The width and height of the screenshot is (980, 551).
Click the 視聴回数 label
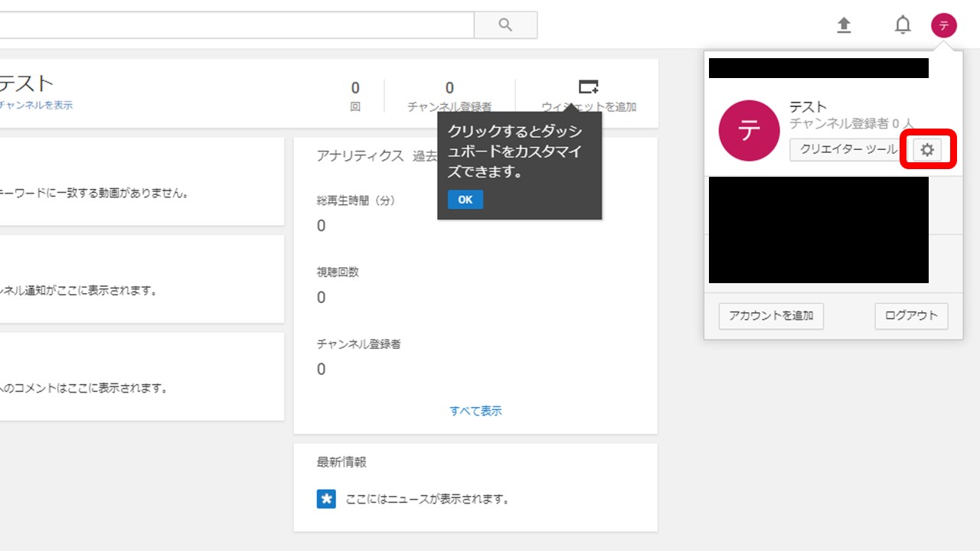coord(338,272)
